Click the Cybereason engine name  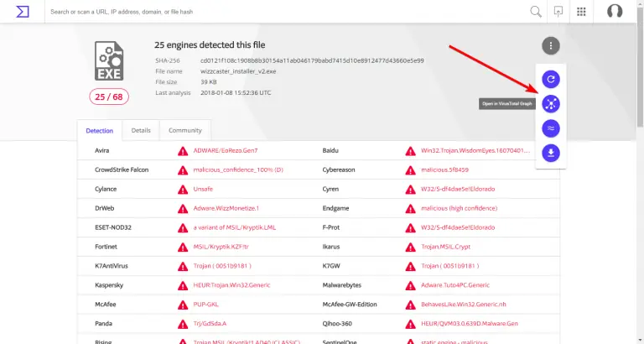339,169
